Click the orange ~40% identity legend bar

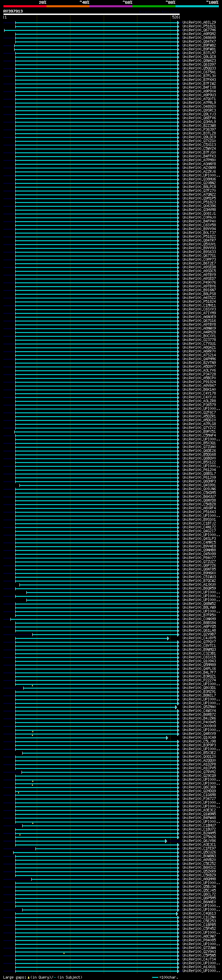pos(68,6)
